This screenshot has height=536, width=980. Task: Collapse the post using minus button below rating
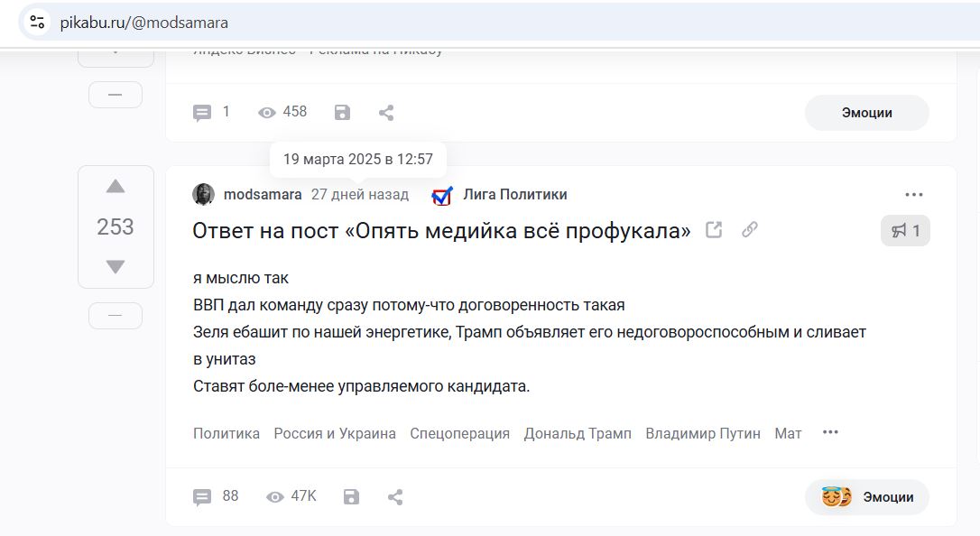pos(116,316)
